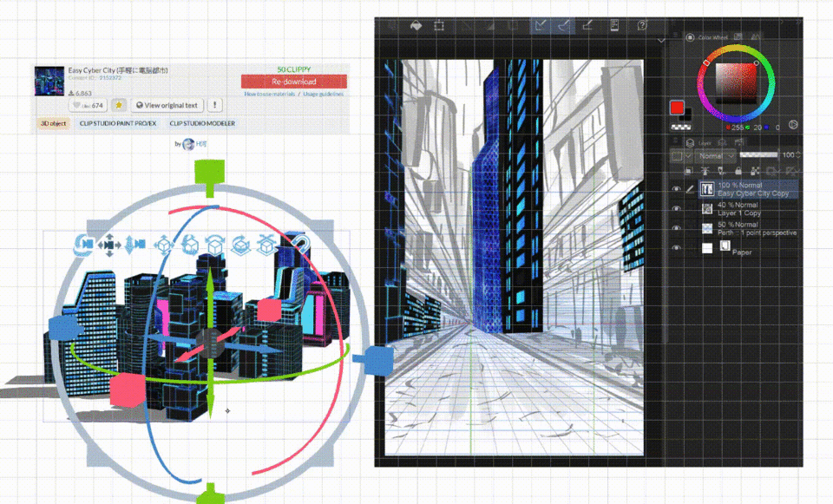Open the help question-mark icon in toolbar
The height and width of the screenshot is (504, 833).
[x=642, y=25]
